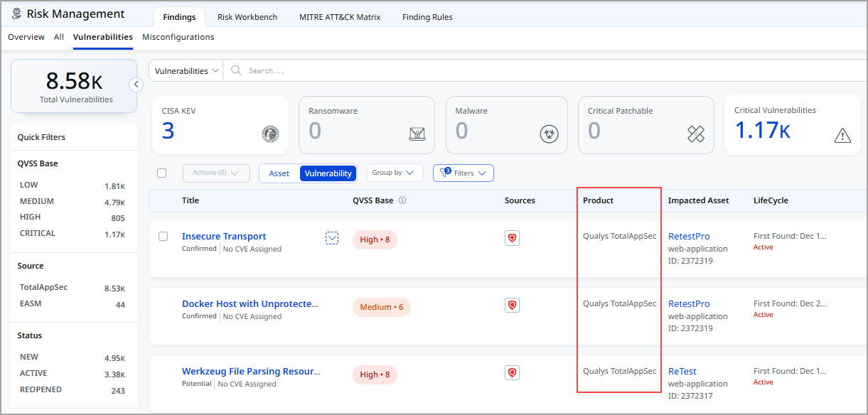The width and height of the screenshot is (868, 415).
Task: Click the source shield icon for Werkzeug row
Action: pyautogui.click(x=512, y=372)
